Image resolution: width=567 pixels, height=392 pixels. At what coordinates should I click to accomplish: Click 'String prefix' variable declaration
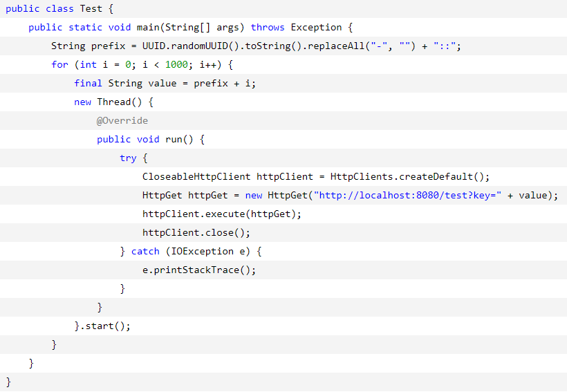(89, 46)
